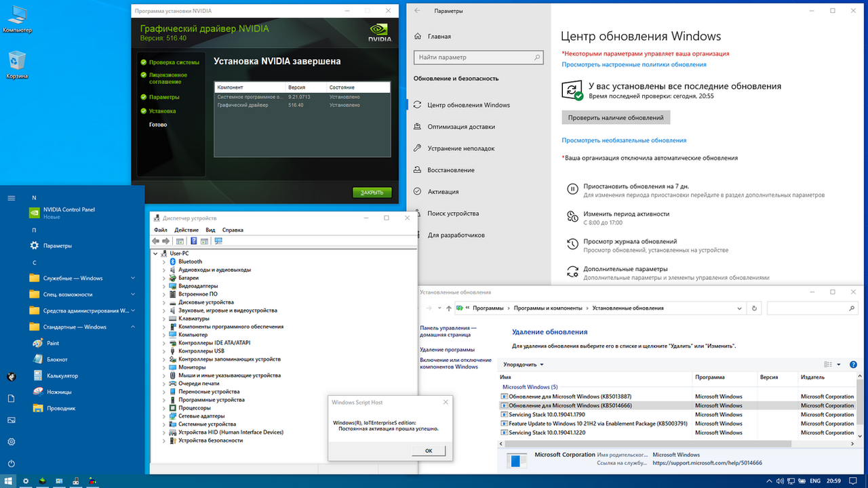Click the user account avatar in Start sidebar
868x488 pixels.
(12, 377)
